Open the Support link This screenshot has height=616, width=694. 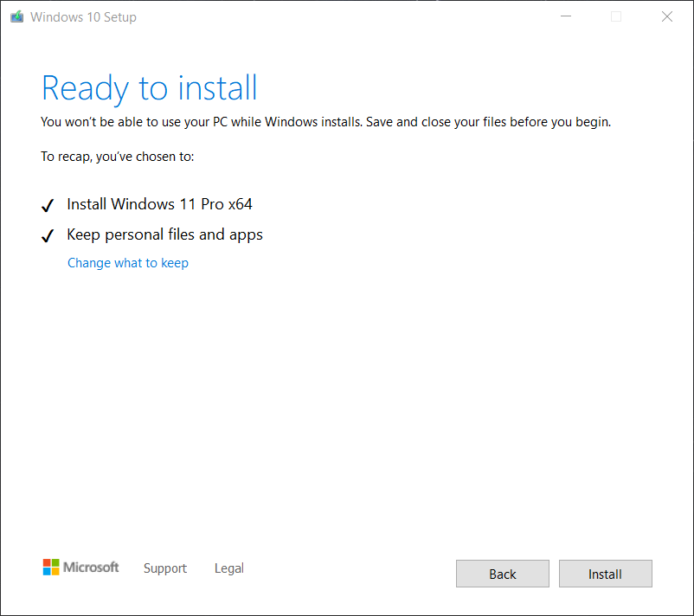pos(165,568)
